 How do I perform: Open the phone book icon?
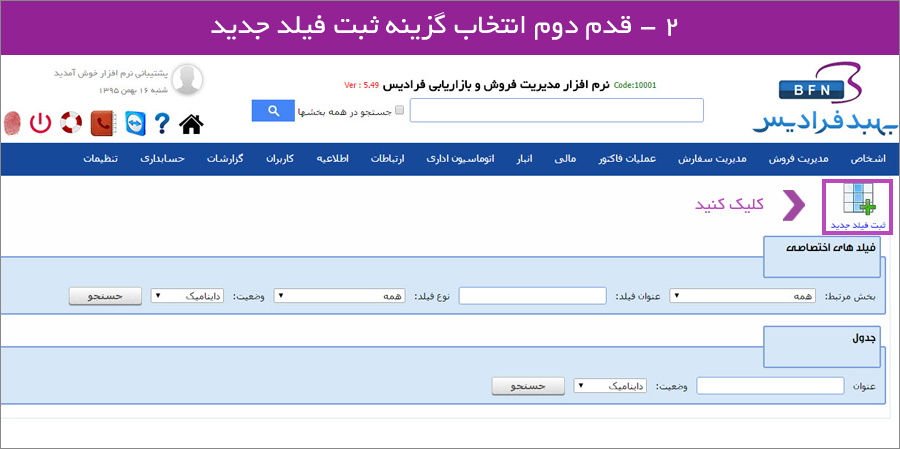point(101,123)
